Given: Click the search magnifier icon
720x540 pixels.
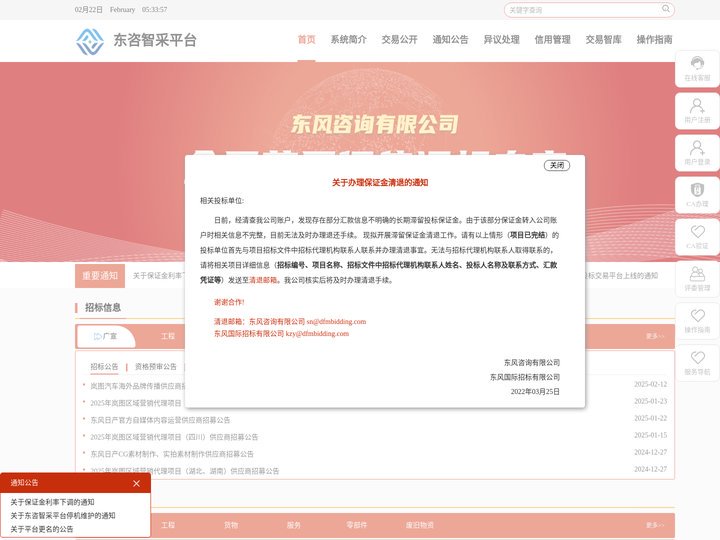Looking at the screenshot, I should click(x=665, y=9).
